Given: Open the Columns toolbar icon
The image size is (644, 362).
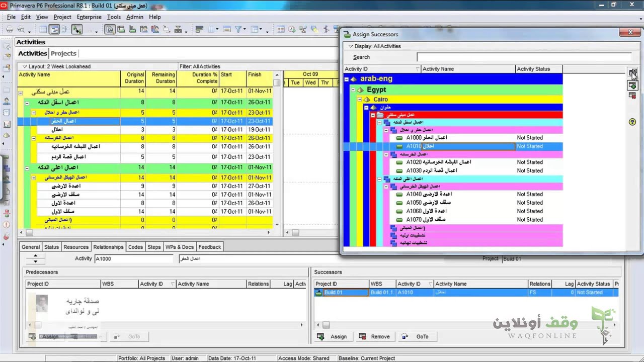Looking at the screenshot, I should (x=212, y=30).
